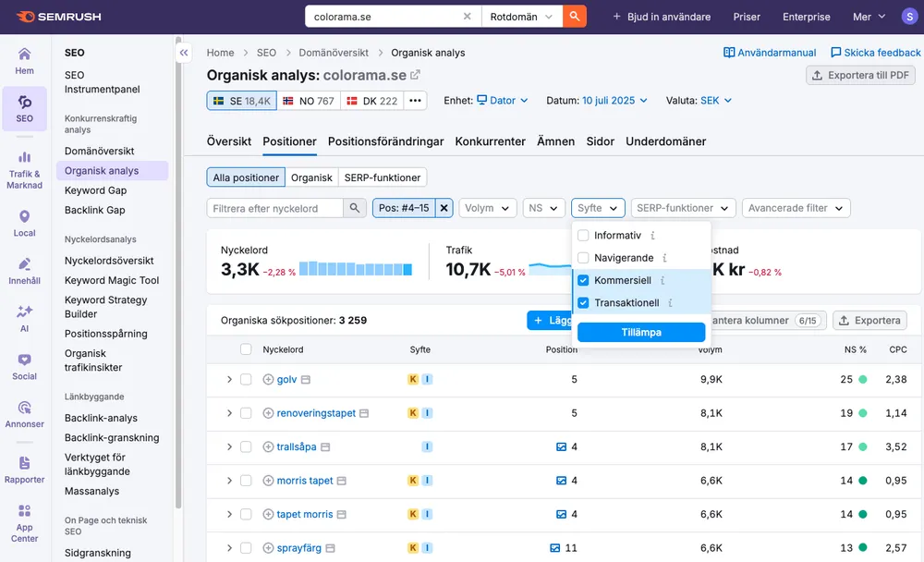Click the orange search magnifier button
This screenshot has height=562, width=924.
tap(575, 17)
